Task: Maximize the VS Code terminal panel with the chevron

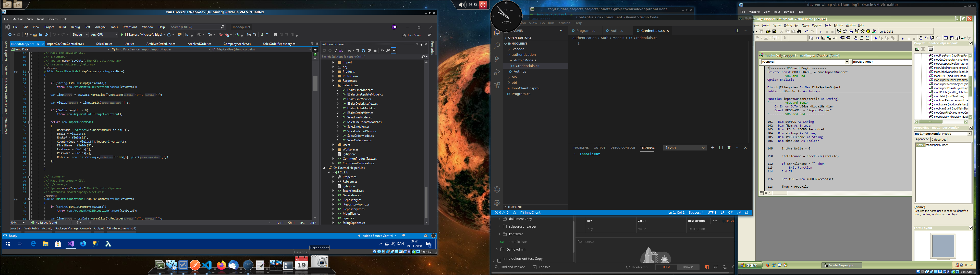Action: [737, 148]
